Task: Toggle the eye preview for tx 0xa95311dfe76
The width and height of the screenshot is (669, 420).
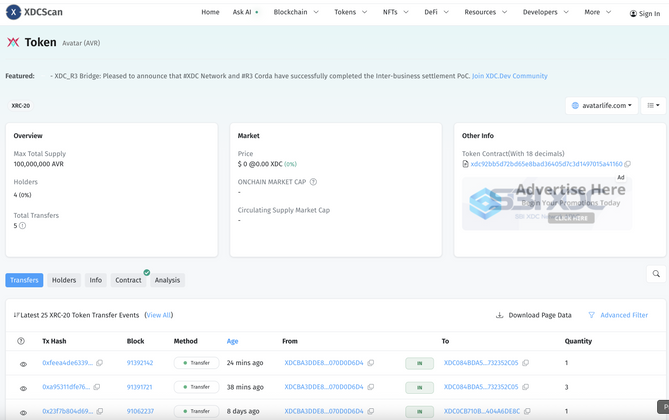Action: point(23,388)
